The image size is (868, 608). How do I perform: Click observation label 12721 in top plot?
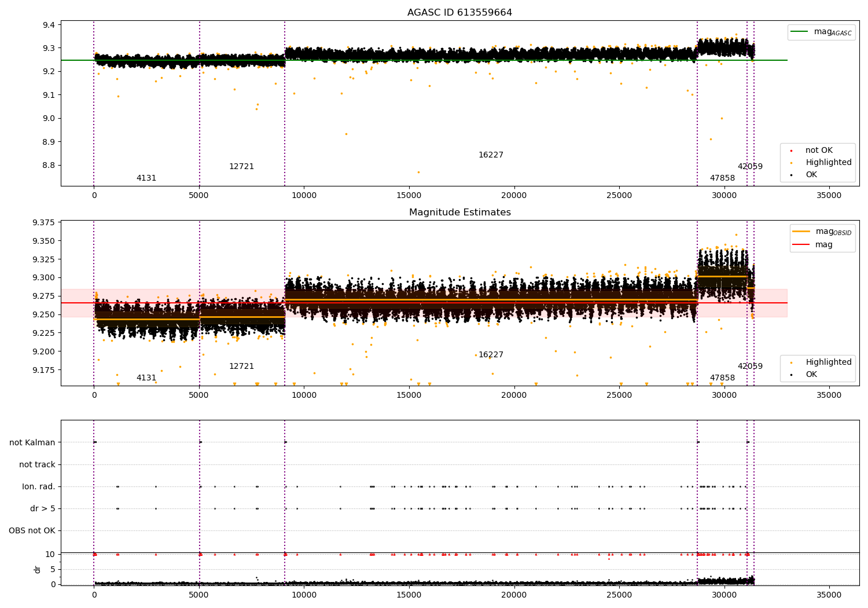tap(241, 167)
